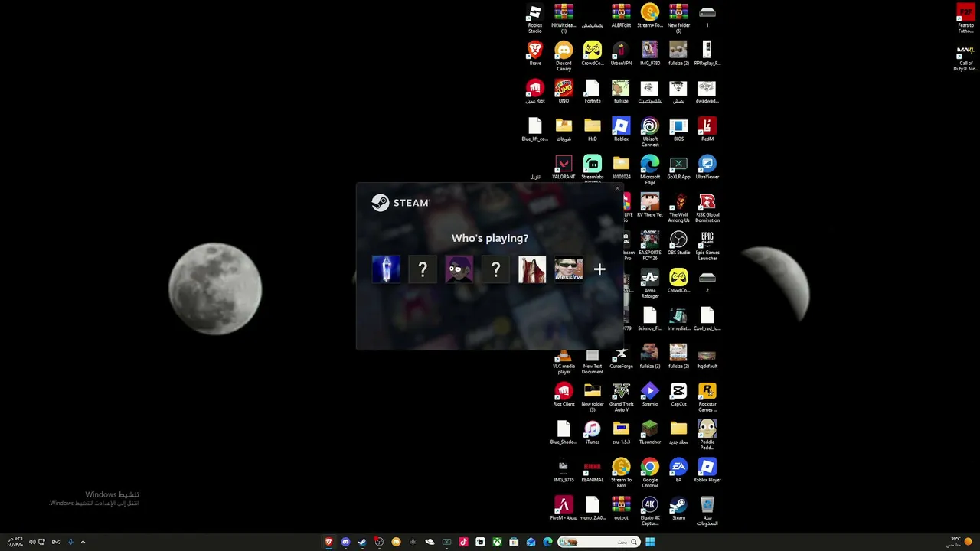This screenshot has height=551, width=980.
Task: Select the Steam shortcut on the desktop
Action: click(x=678, y=508)
